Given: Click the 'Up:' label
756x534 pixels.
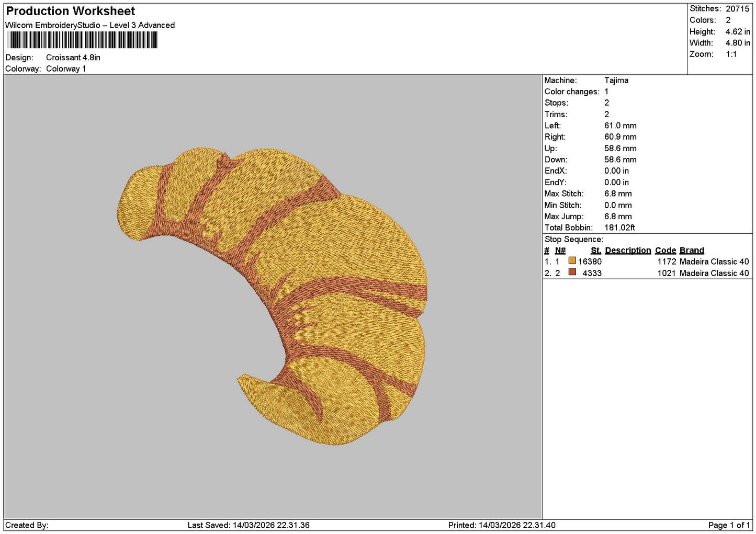Looking at the screenshot, I should tap(550, 149).
